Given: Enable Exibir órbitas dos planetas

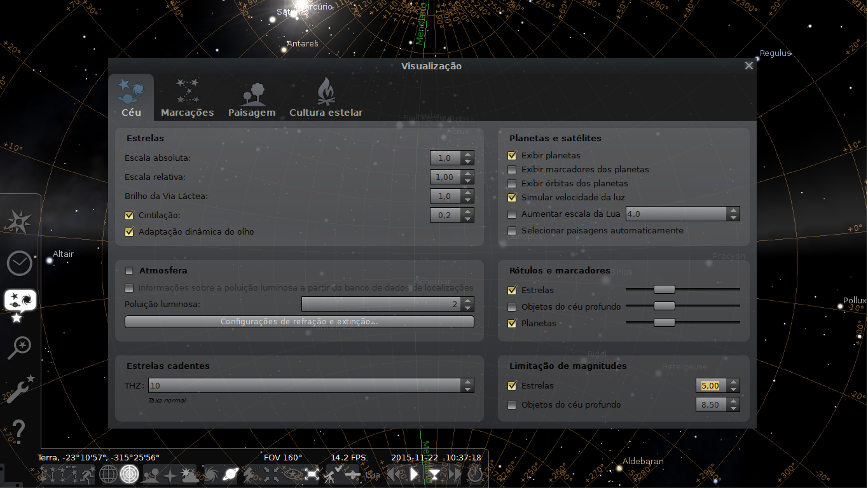Looking at the screenshot, I should coord(513,184).
